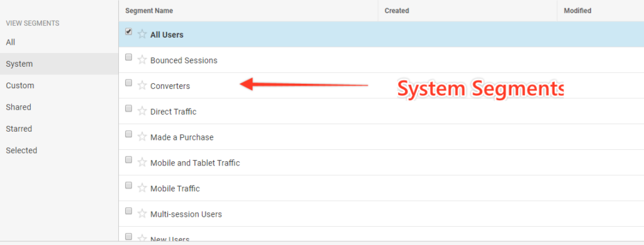Sort by Created column header
This screenshot has height=245, width=644.
(x=397, y=11)
